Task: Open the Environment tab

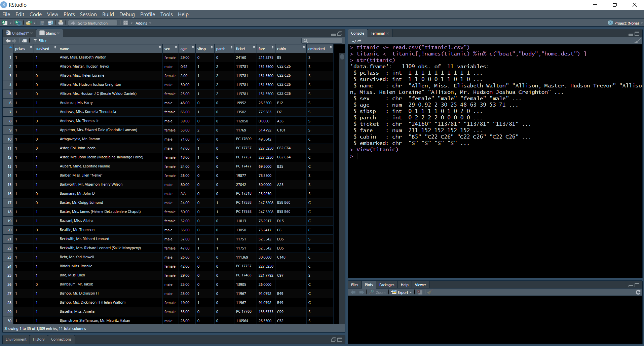Action: tap(16, 339)
